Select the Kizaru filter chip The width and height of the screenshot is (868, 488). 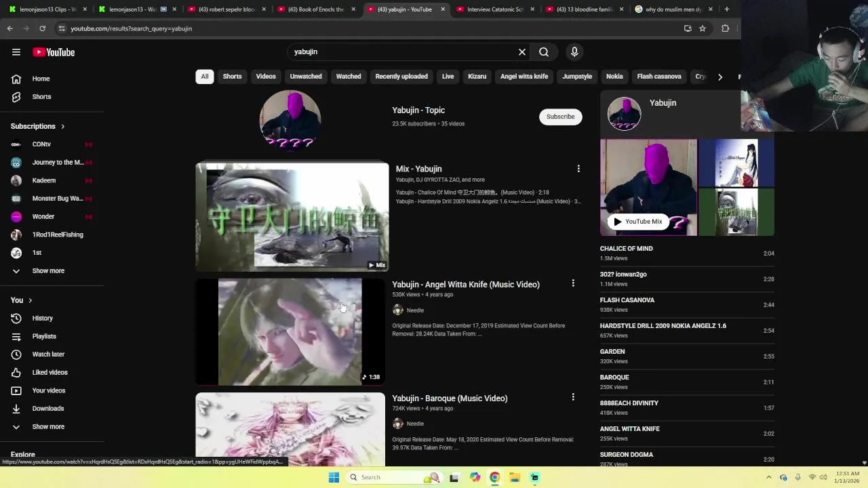[477, 77]
